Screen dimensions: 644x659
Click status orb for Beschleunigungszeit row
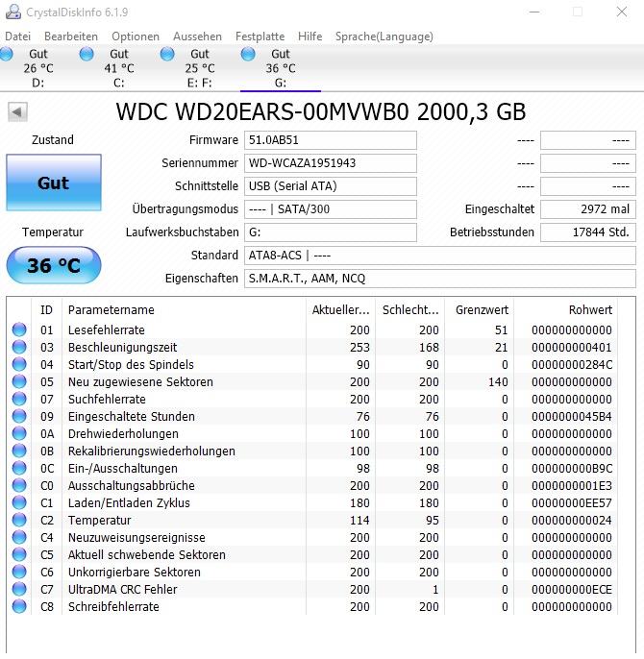(19, 347)
